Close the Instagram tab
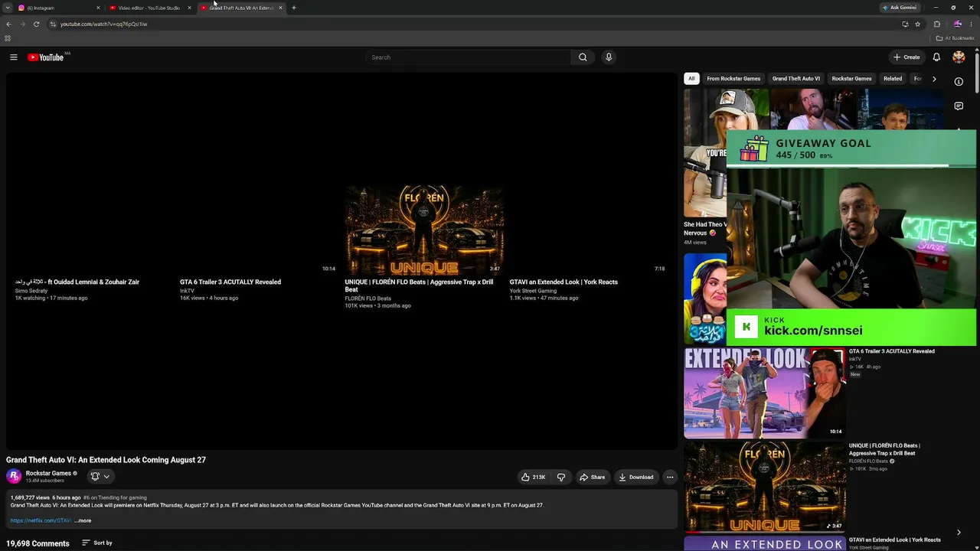Image resolution: width=980 pixels, height=551 pixels. [x=98, y=8]
